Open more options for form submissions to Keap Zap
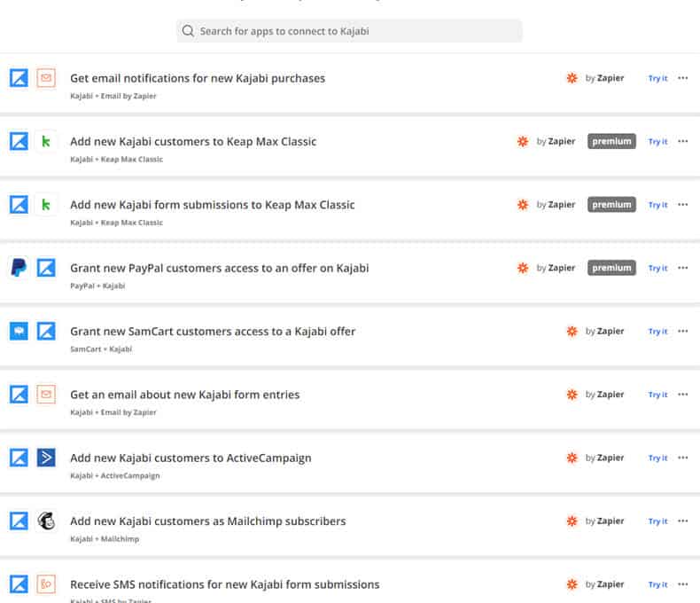The image size is (700, 603). (x=682, y=205)
